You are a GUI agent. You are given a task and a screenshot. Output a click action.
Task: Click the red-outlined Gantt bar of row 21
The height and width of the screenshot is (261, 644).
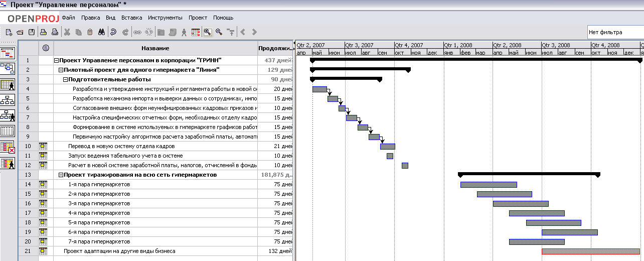coord(591,251)
